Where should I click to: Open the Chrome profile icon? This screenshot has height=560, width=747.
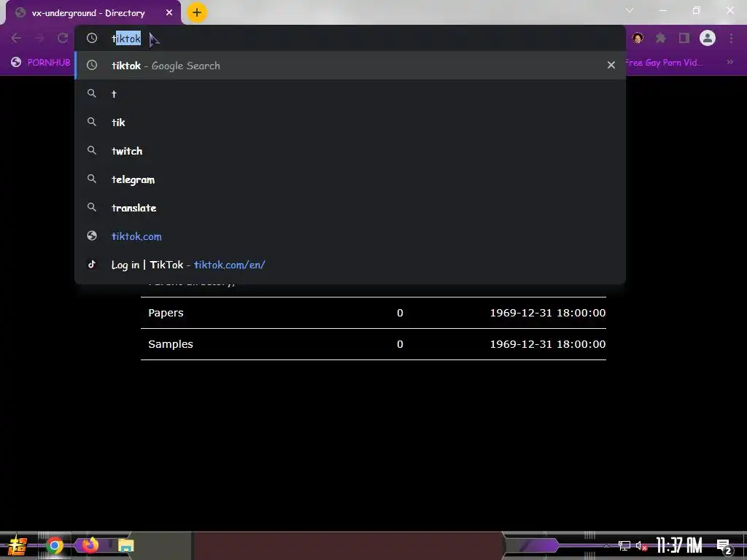[x=708, y=38]
